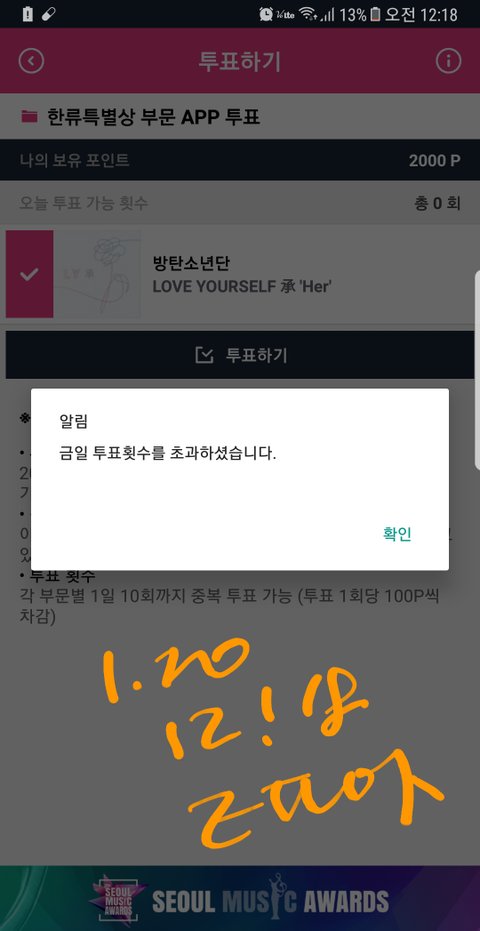Tap the dark 투표하기 vote button
This screenshot has width=480, height=931.
tap(240, 355)
